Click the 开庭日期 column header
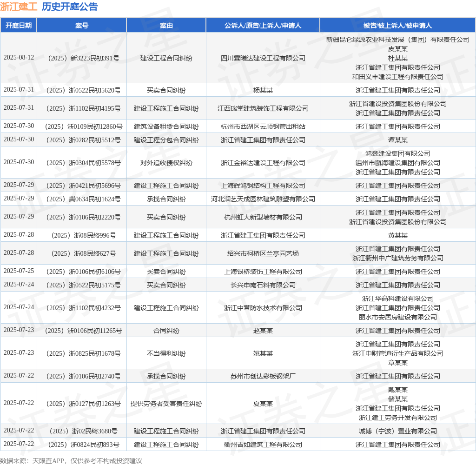476x465 pixels. (19, 26)
